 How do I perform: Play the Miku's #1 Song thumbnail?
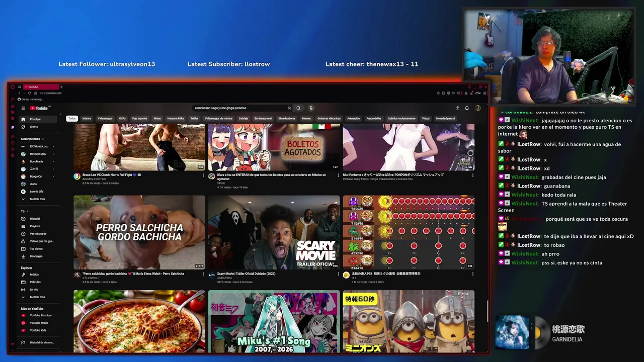pos(274,321)
